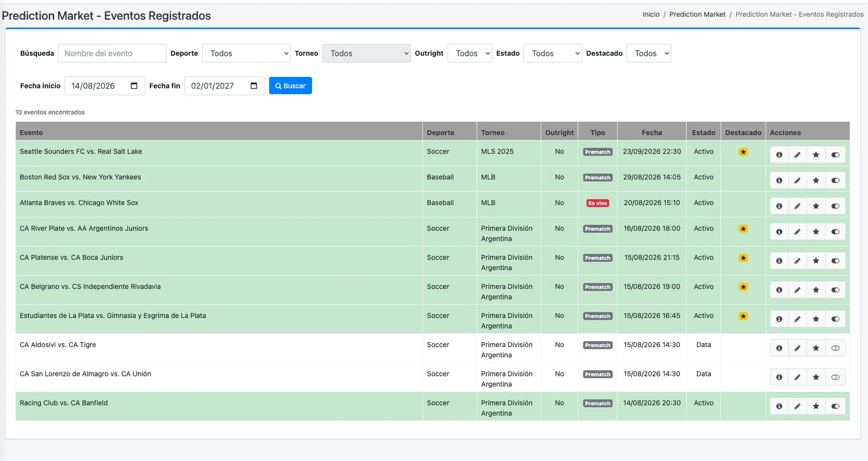Open info for CA River Plate vs. AA Argentinos Juniors
This screenshot has height=461, width=868.
[779, 232]
